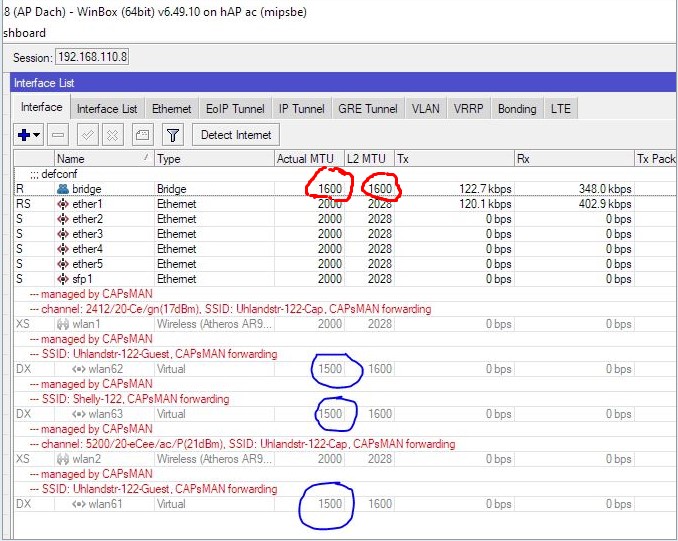Click the Detect Internet button

pos(236,135)
